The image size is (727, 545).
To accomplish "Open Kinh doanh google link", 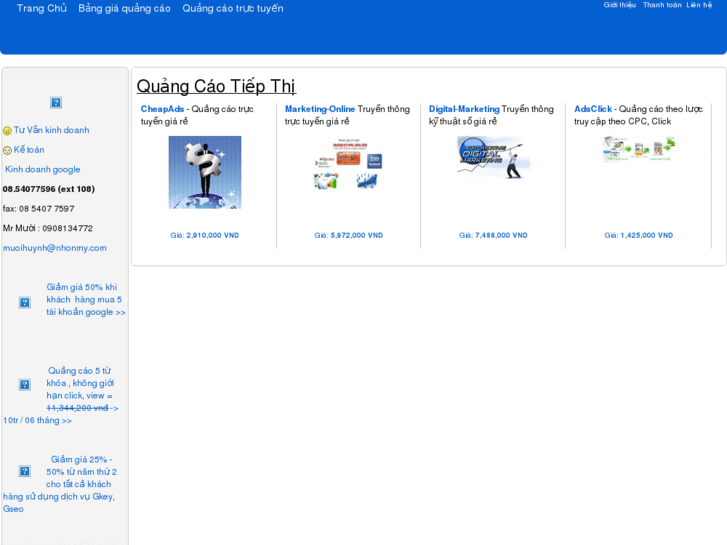I will point(43,169).
